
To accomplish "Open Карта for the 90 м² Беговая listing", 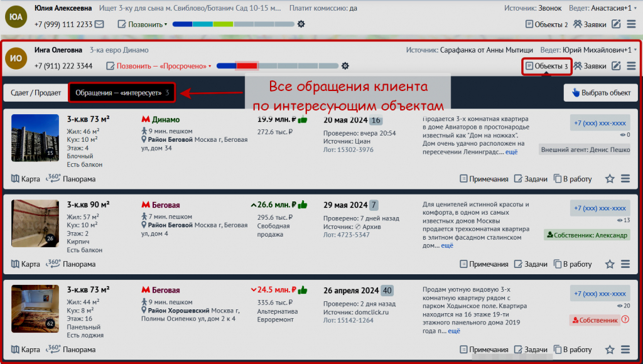I will pyautogui.click(x=25, y=264).
